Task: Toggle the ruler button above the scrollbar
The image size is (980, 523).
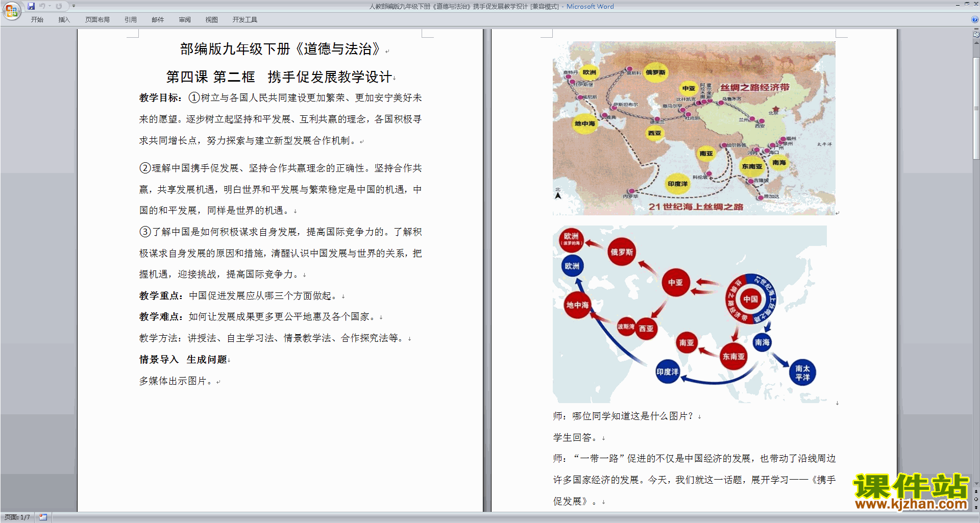Action: click(x=976, y=34)
